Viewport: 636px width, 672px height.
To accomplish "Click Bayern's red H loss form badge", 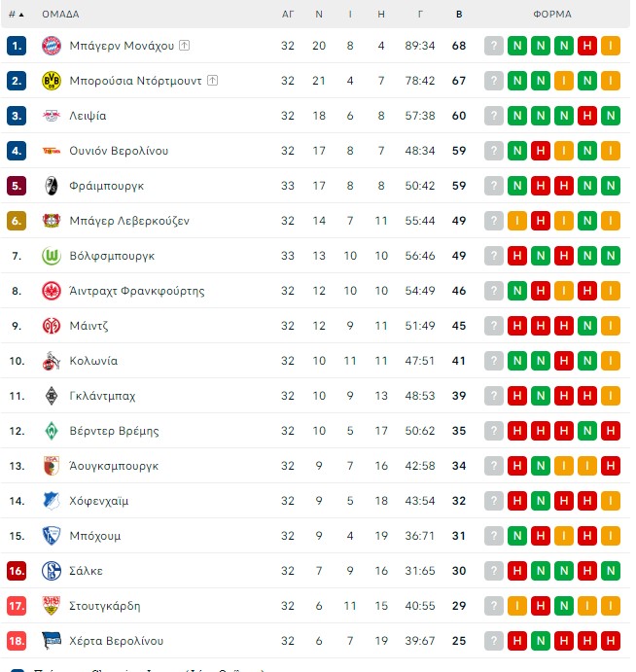I will pos(586,46).
